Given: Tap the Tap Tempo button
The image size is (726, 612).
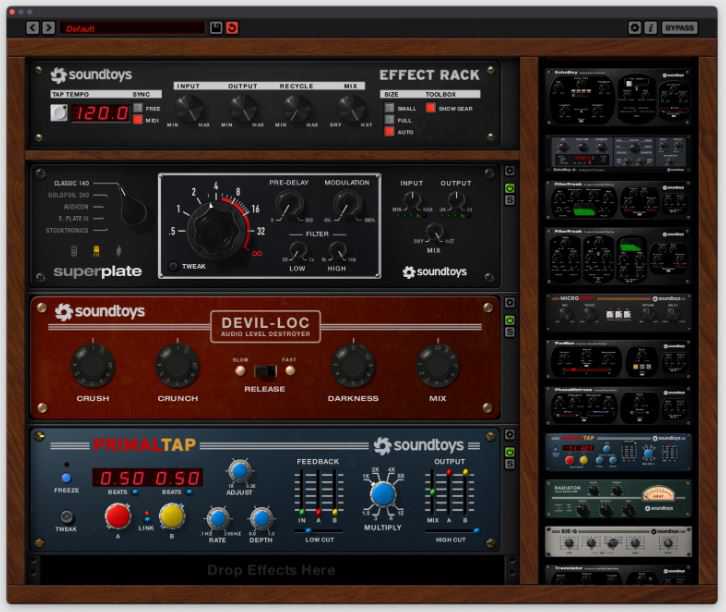Looking at the screenshot, I should coord(59,112).
